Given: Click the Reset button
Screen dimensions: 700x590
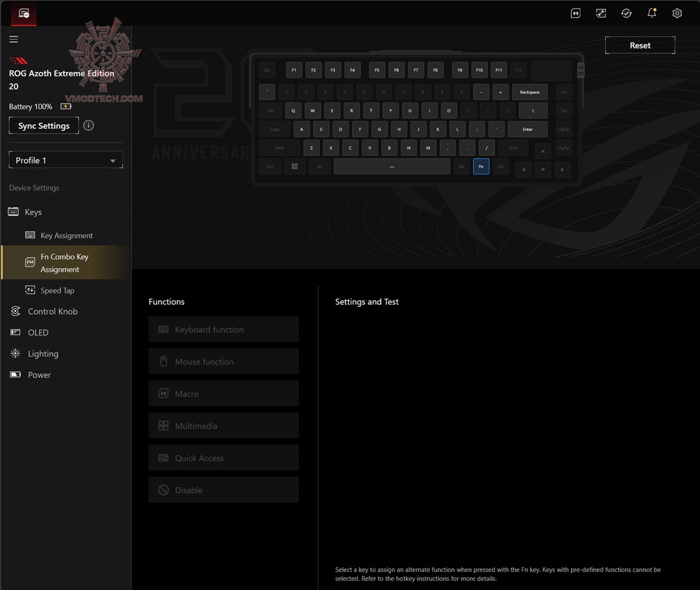Looking at the screenshot, I should (640, 45).
